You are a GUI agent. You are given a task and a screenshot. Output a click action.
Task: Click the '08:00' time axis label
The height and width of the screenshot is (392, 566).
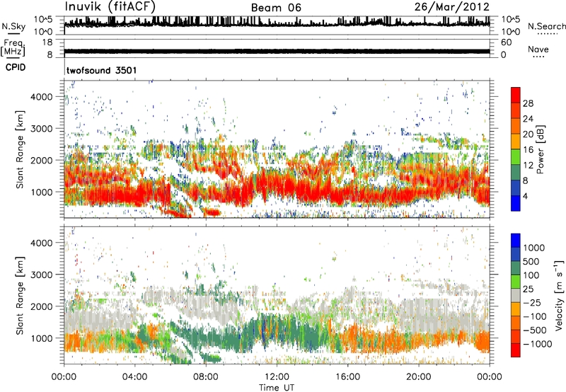[x=206, y=377]
